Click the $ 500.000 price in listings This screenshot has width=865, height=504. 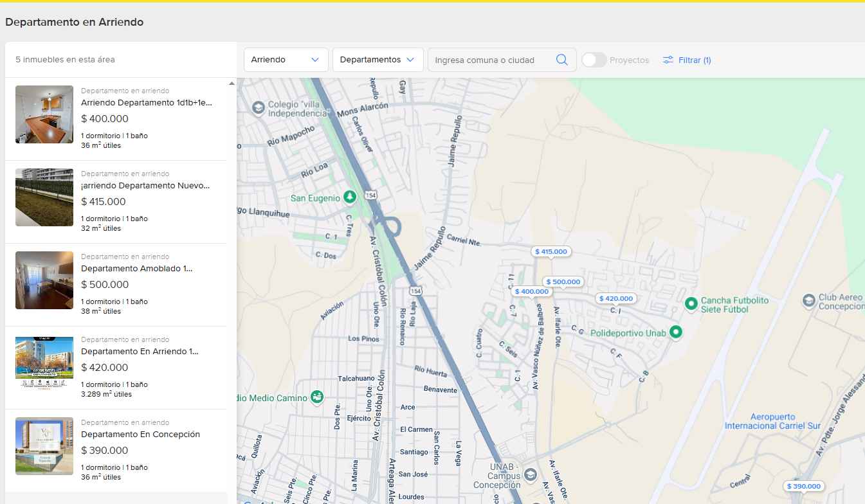[105, 285]
